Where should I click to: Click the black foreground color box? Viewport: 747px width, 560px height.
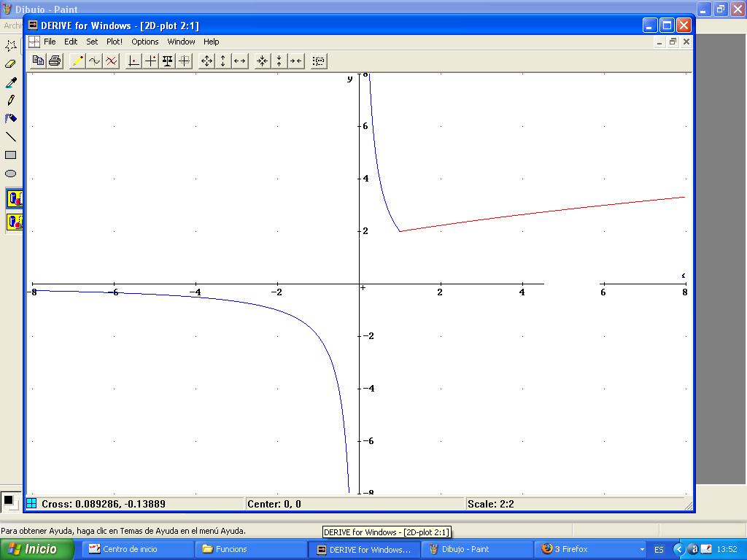tap(8, 500)
